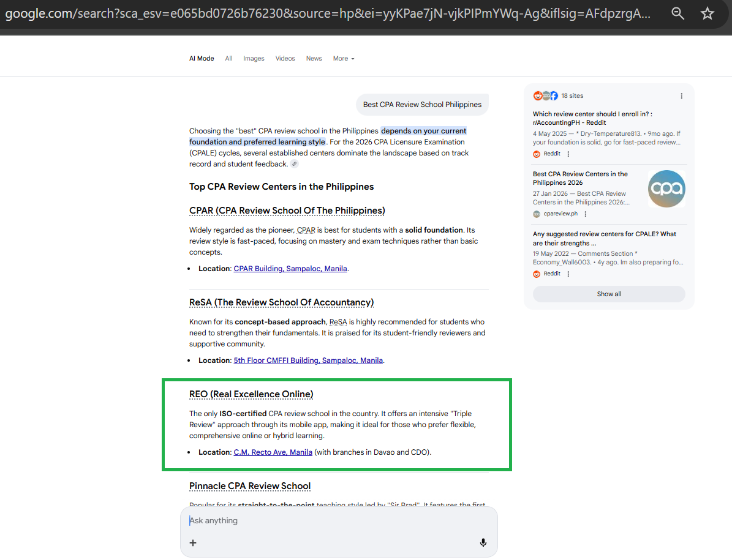Click the browser zoom magnifier icon
732x560 pixels.
pyautogui.click(x=677, y=13)
